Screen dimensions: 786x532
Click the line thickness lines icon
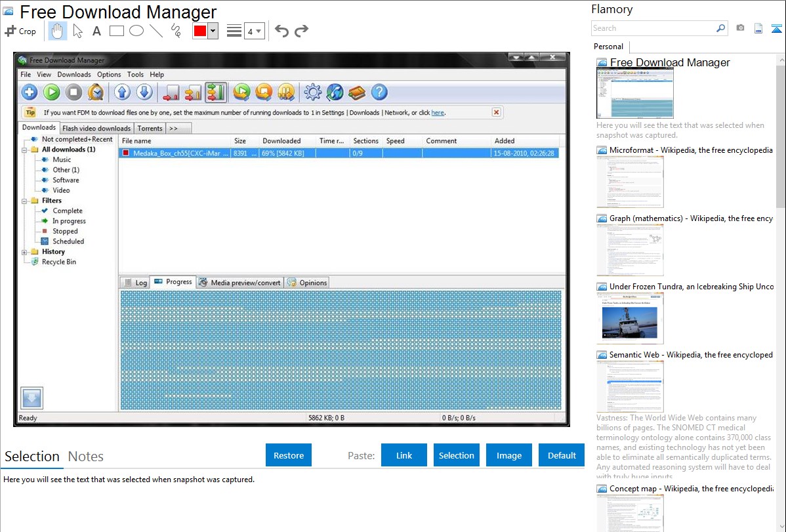click(x=234, y=31)
